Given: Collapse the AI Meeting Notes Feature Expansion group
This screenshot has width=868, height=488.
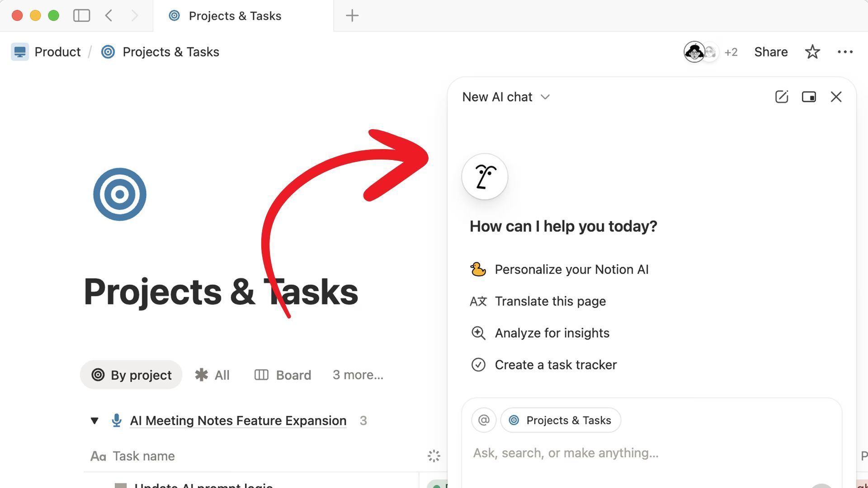Looking at the screenshot, I should [x=94, y=421].
